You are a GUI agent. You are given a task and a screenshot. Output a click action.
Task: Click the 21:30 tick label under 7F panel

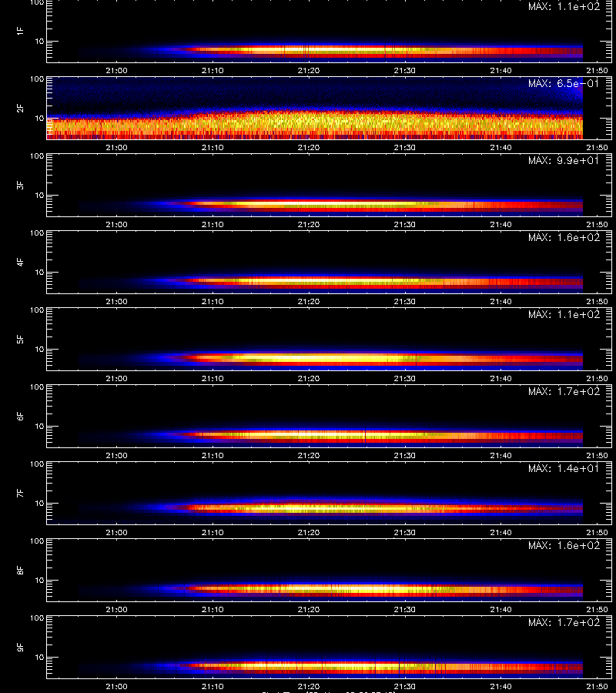[x=405, y=533]
